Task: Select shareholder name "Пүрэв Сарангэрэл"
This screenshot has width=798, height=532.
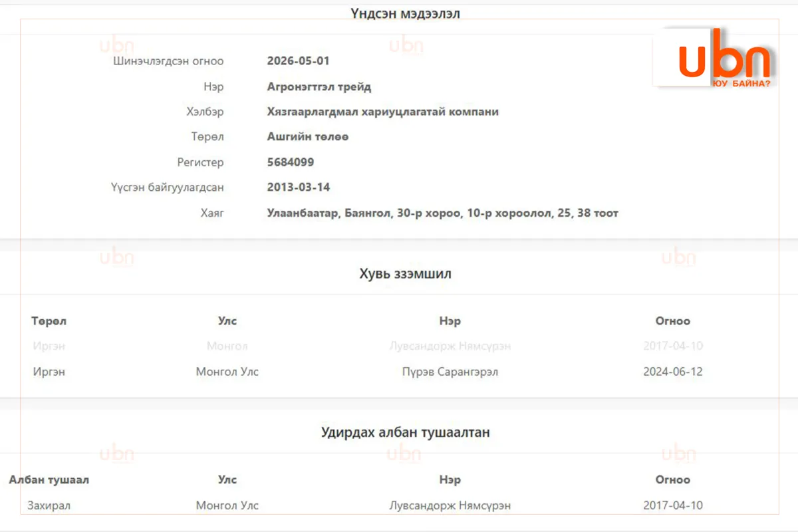Action: tap(450, 372)
